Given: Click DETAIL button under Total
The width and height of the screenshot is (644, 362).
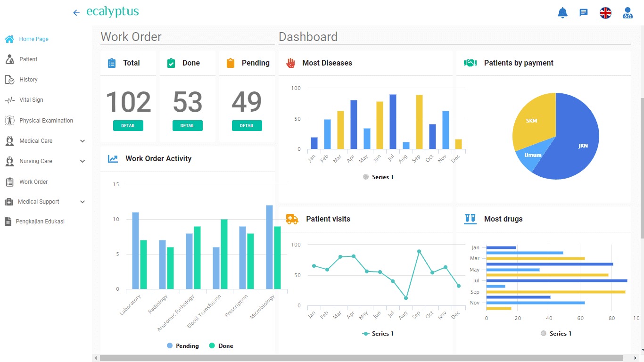Looking at the screenshot, I should [x=128, y=126].
